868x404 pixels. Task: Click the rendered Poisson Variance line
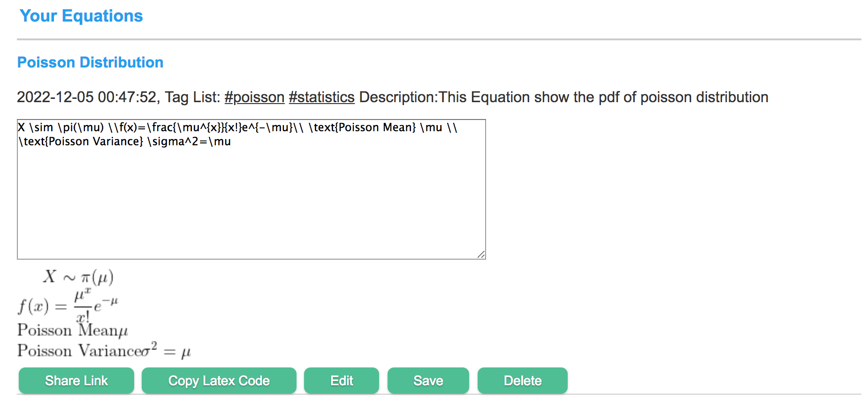104,351
